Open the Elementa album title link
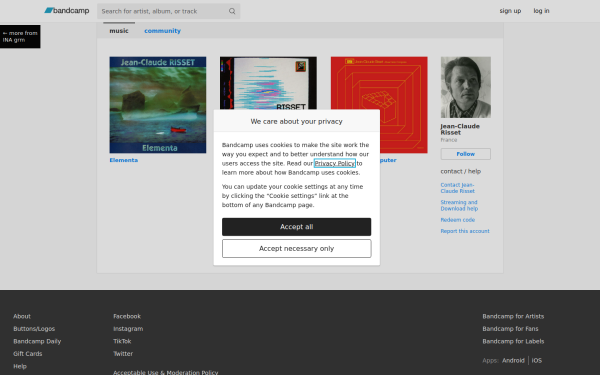 click(x=124, y=160)
